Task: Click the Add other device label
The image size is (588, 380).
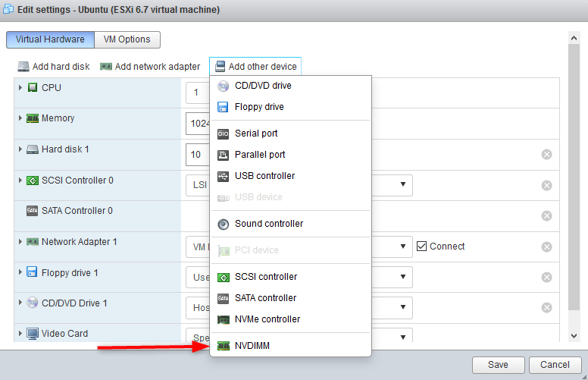Action: pyautogui.click(x=262, y=67)
